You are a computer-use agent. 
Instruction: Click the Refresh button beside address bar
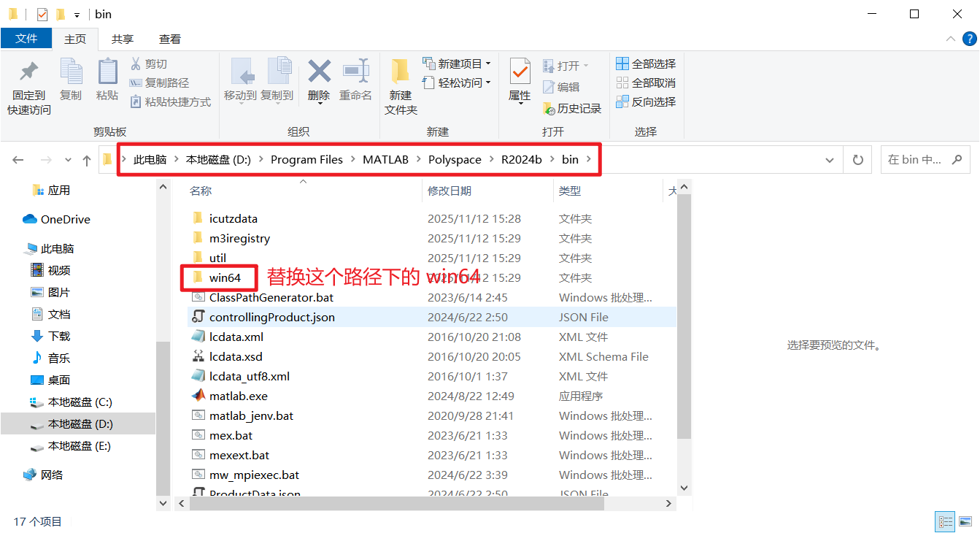[x=858, y=160]
